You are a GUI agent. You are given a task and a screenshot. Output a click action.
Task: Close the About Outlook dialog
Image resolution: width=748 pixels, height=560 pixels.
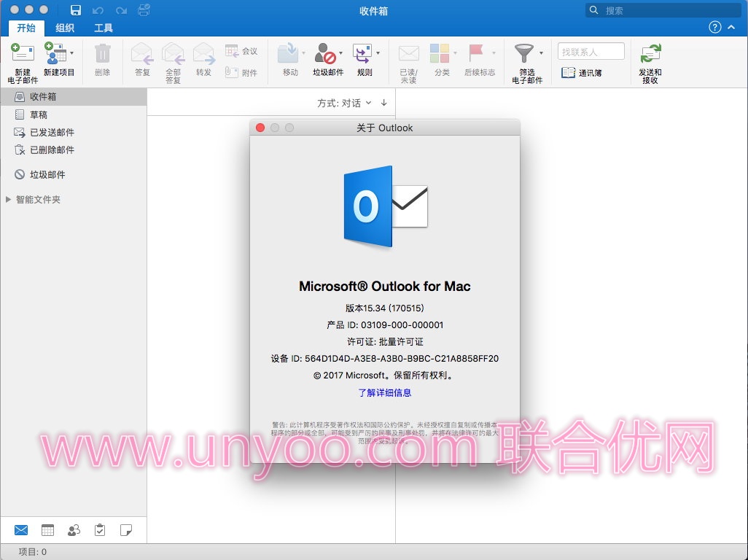point(260,128)
